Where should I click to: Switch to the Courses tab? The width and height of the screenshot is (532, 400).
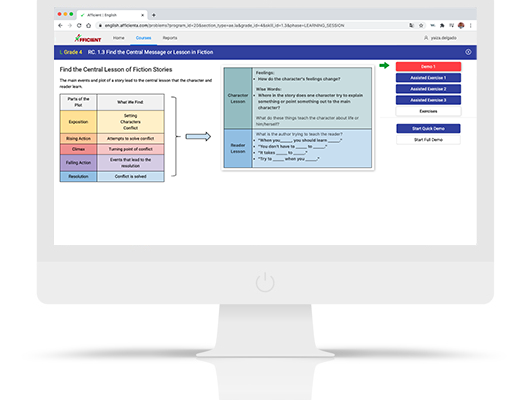[144, 38]
